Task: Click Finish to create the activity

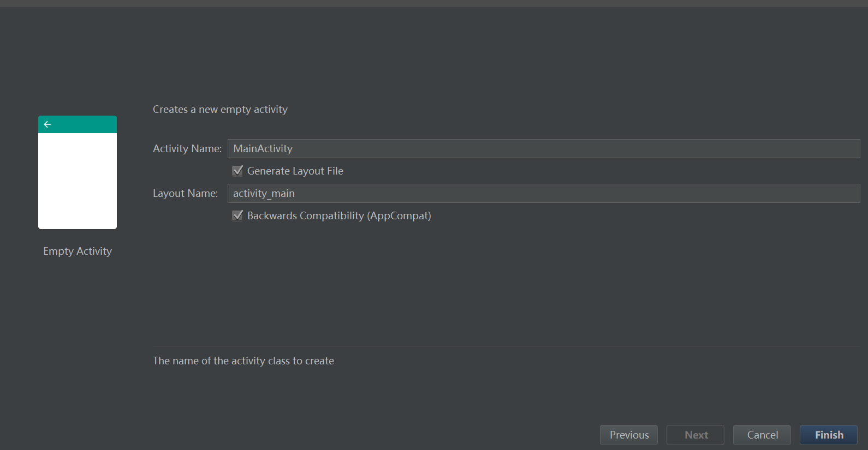Action: coord(829,435)
